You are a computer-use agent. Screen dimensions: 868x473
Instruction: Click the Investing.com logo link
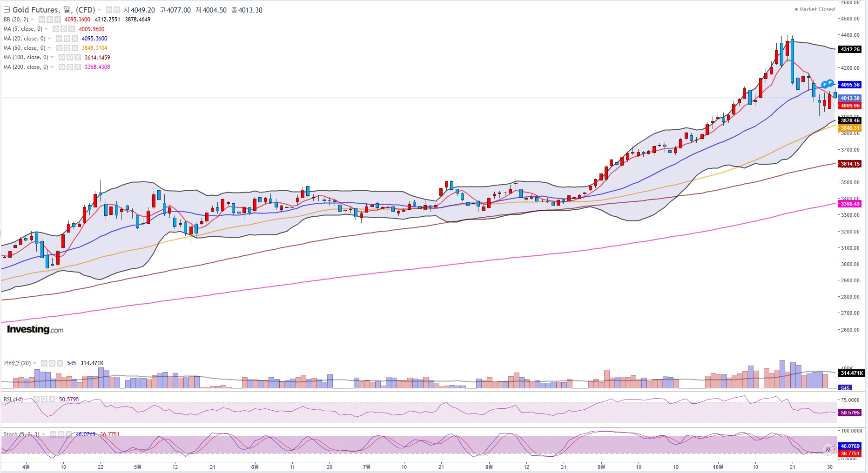[35, 329]
